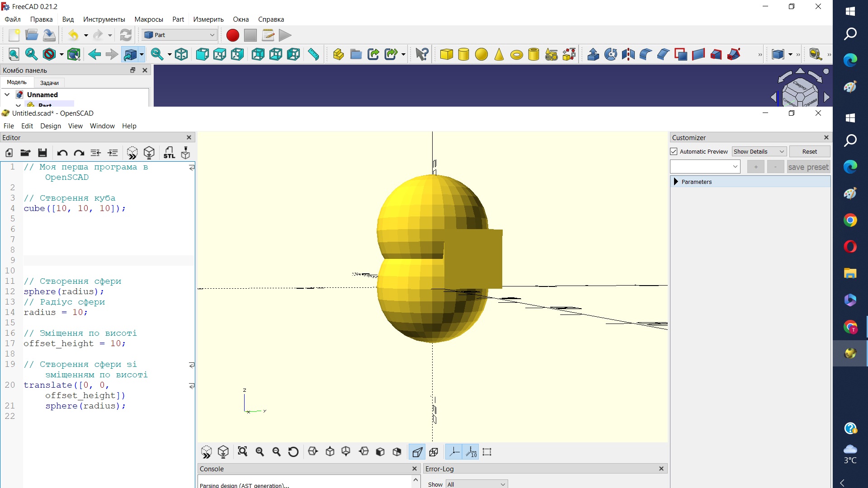The height and width of the screenshot is (488, 868).
Task: Open Show Details dropdown in Customizer
Action: (x=759, y=152)
